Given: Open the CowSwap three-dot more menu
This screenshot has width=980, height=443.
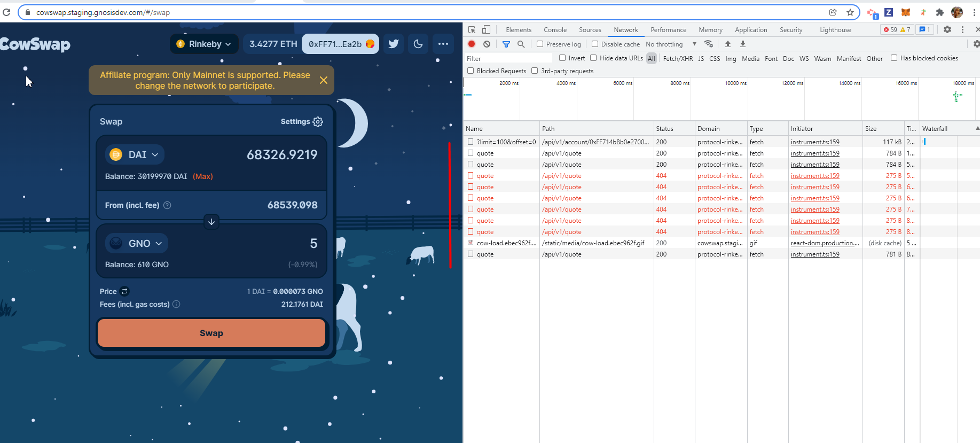Looking at the screenshot, I should point(443,44).
